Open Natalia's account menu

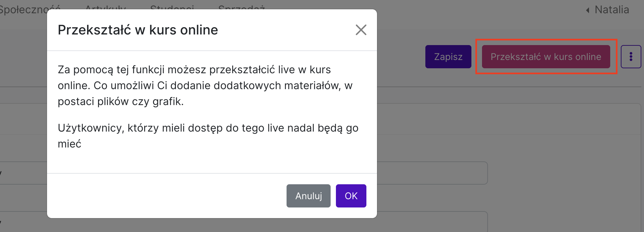612,10
